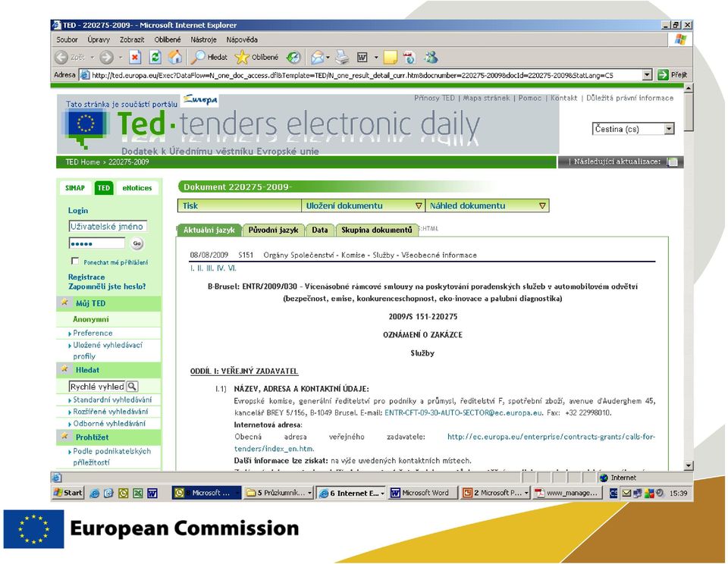Image resolution: width=728 pixels, height=564 pixels.
Task: Click the Messenger people icon
Action: (431, 58)
